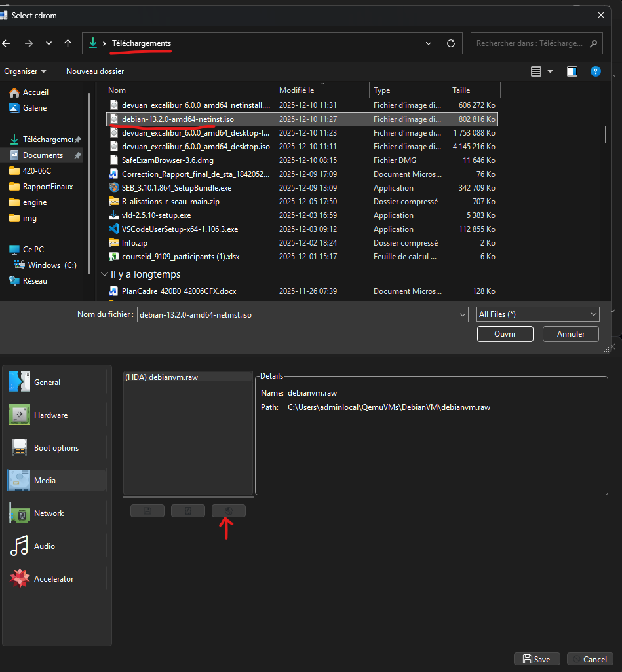622x672 pixels.
Task: Collapse the 'Il y a longtemps' group
Action: (104, 274)
